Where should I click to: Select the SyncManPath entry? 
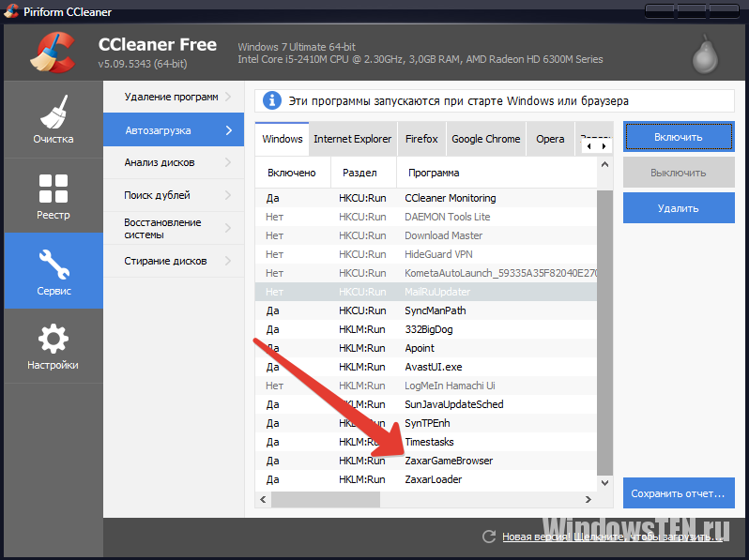click(426, 310)
